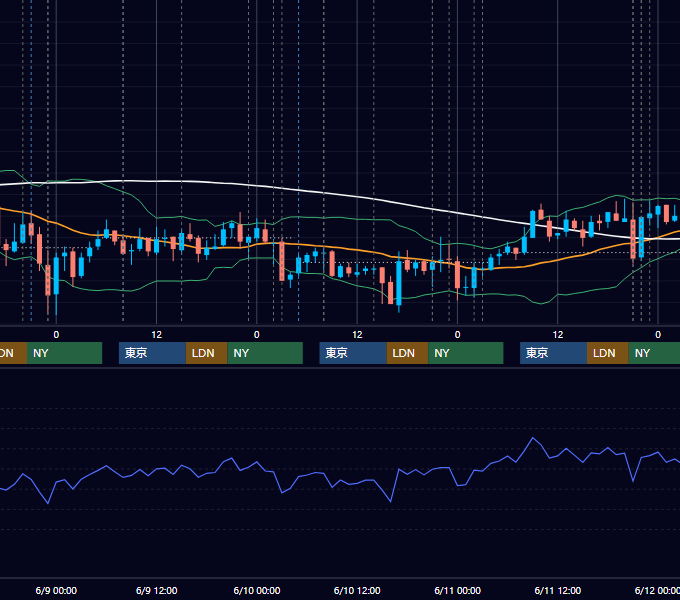Click the 6/11 00:00 date label
This screenshot has height=600, width=680.
(458, 590)
